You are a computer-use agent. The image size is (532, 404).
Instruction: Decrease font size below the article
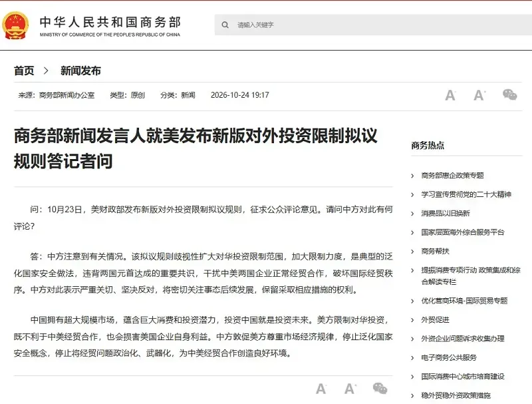click(321, 389)
